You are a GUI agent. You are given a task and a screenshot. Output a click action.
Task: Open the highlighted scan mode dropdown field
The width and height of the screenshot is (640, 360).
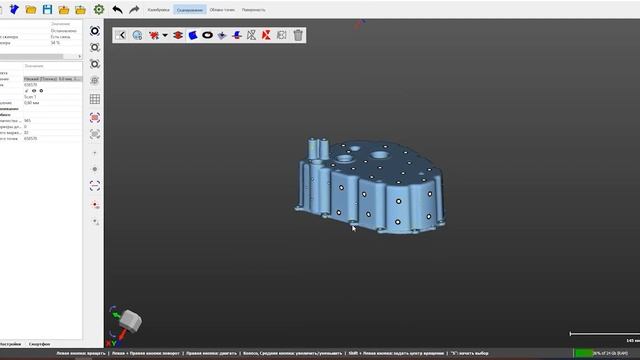pyautogui.click(x=53, y=79)
